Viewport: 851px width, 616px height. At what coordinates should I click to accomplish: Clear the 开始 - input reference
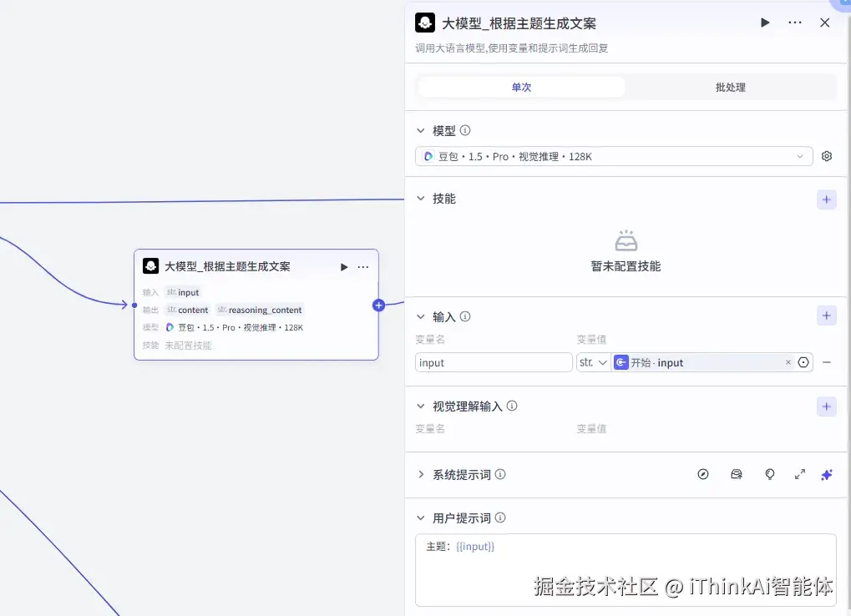(x=788, y=362)
